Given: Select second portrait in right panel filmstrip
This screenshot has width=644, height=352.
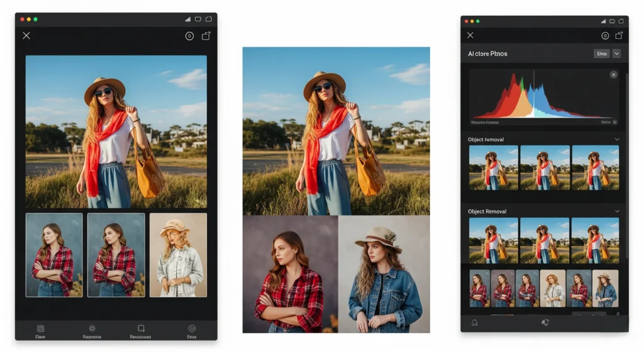Looking at the screenshot, I should (x=502, y=288).
